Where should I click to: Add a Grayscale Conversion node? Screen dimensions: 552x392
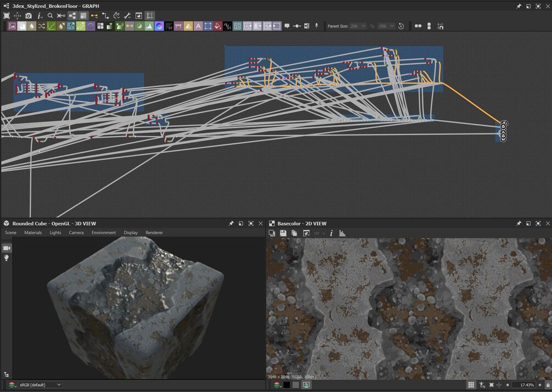pos(120,26)
